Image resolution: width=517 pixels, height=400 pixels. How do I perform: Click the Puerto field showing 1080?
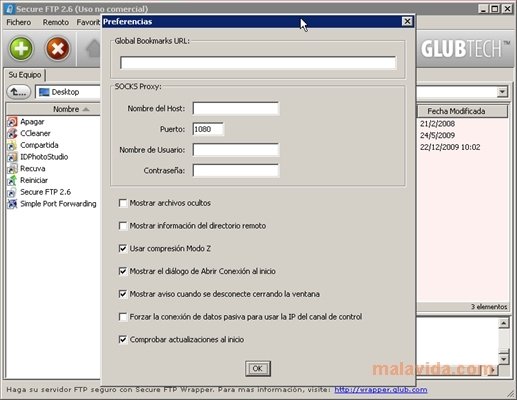[x=208, y=129]
